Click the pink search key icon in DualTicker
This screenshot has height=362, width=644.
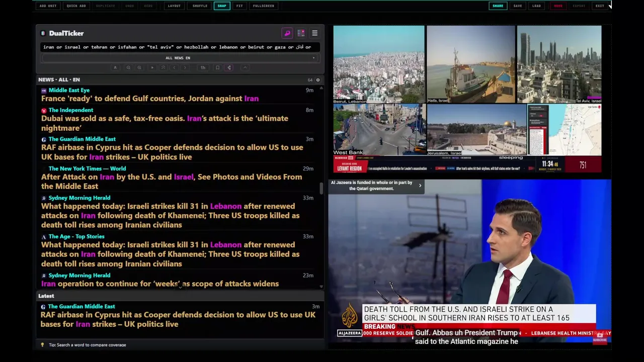click(287, 33)
